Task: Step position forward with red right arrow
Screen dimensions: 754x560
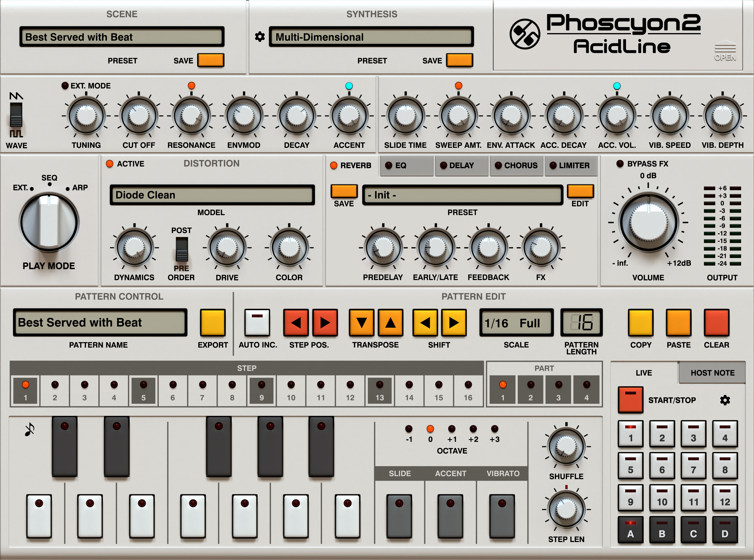Action: tap(325, 322)
